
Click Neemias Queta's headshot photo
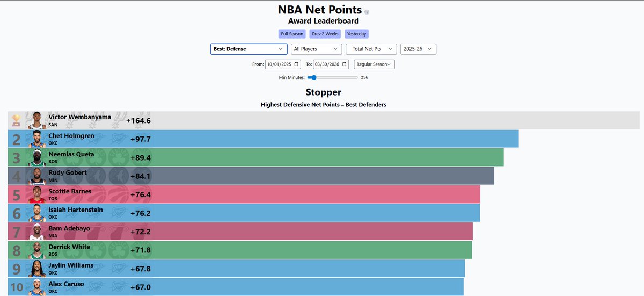(37, 157)
